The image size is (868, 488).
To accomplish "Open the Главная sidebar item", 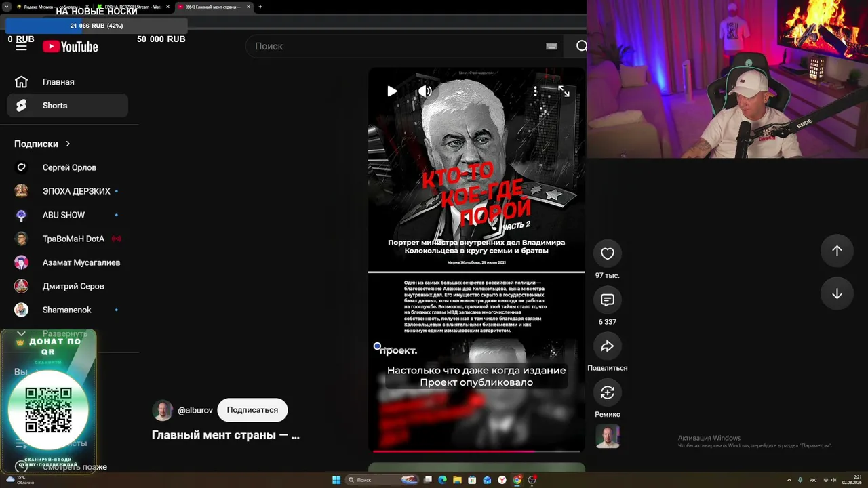I will click(68, 82).
